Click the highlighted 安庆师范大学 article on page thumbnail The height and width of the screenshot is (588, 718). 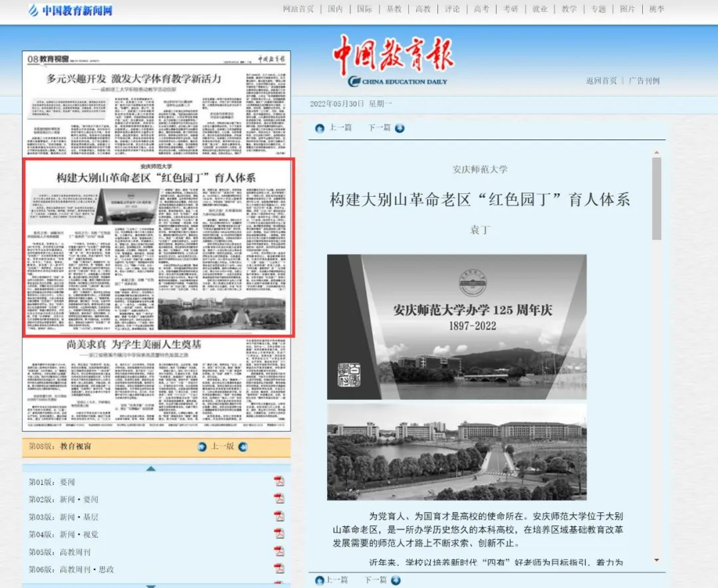click(158, 247)
